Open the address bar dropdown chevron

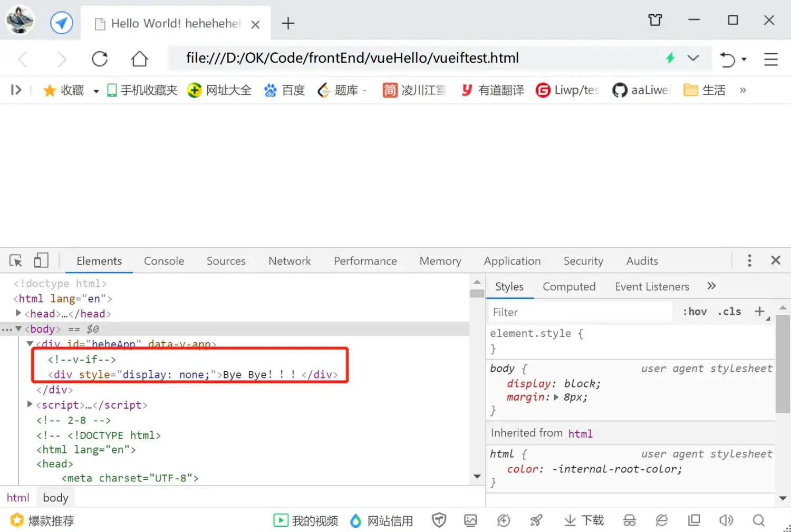click(693, 58)
